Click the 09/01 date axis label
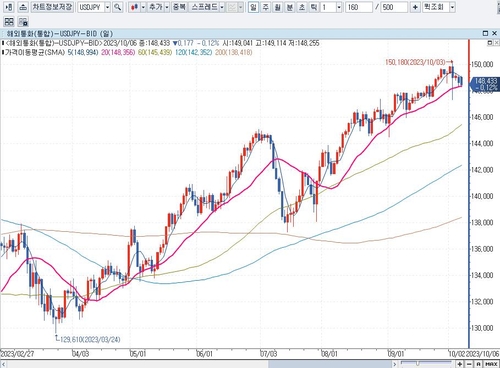The height and width of the screenshot is (368, 500). tap(396, 354)
